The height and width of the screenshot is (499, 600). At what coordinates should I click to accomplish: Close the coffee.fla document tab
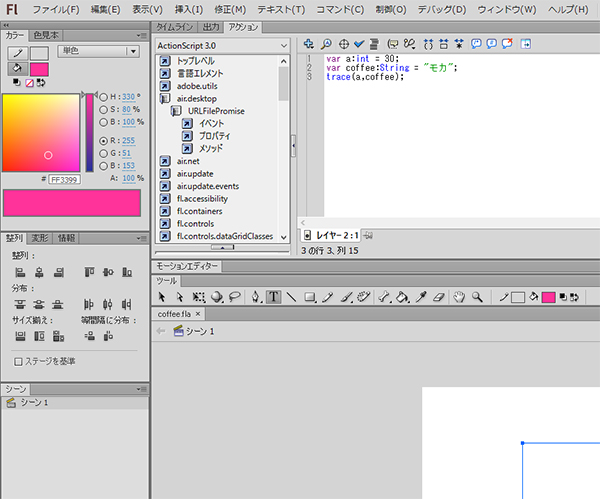tap(198, 314)
